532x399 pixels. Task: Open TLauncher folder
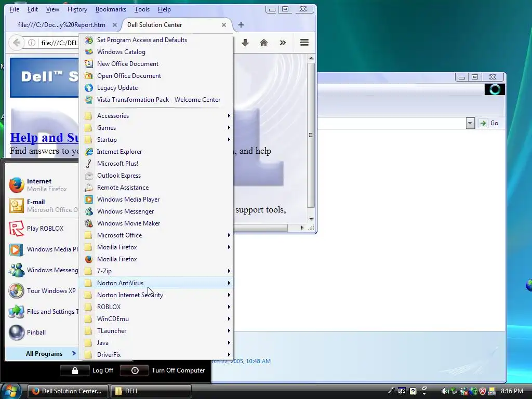[x=156, y=331]
